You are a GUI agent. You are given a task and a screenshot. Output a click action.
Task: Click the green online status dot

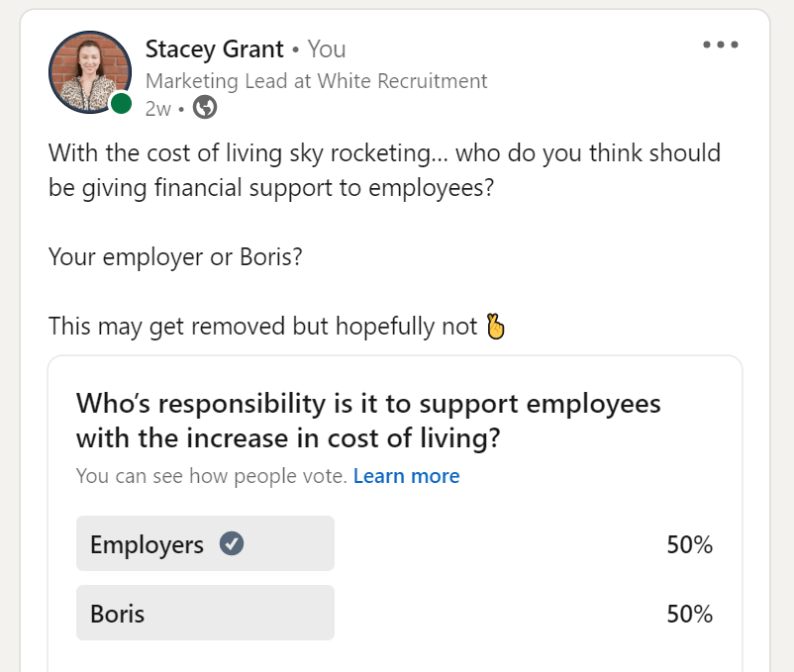click(121, 104)
